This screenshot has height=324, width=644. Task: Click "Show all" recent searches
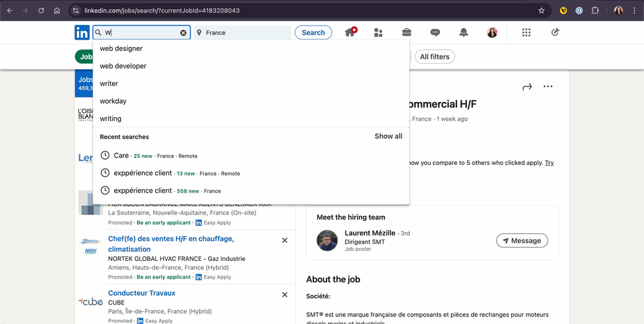tap(388, 136)
